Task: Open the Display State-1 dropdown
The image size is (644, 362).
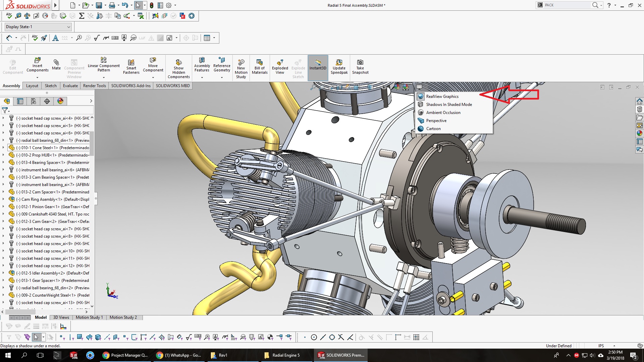Action: 68,27
